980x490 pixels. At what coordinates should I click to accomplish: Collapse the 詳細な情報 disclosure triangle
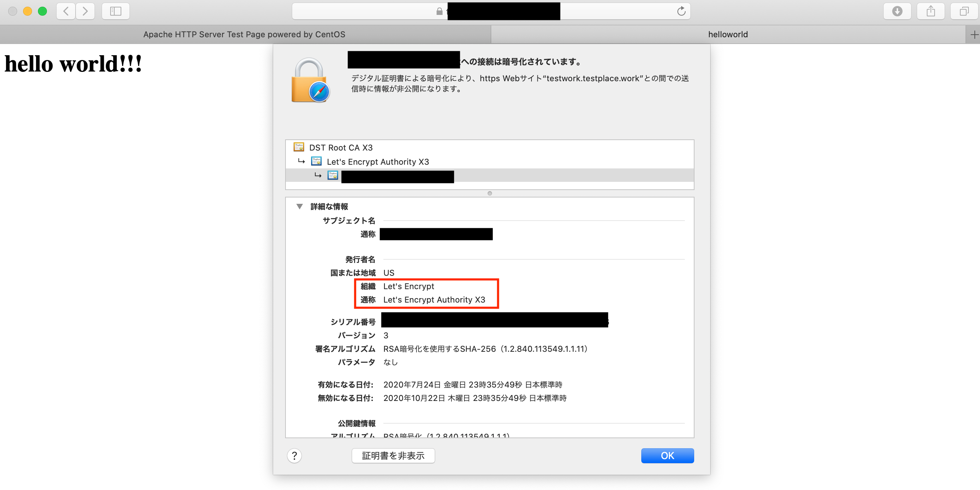pyautogui.click(x=299, y=206)
